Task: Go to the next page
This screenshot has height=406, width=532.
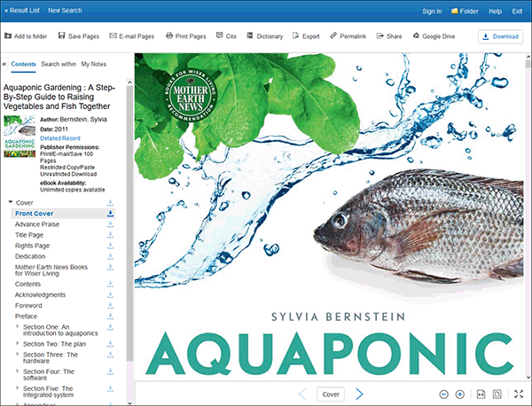Action: [359, 394]
